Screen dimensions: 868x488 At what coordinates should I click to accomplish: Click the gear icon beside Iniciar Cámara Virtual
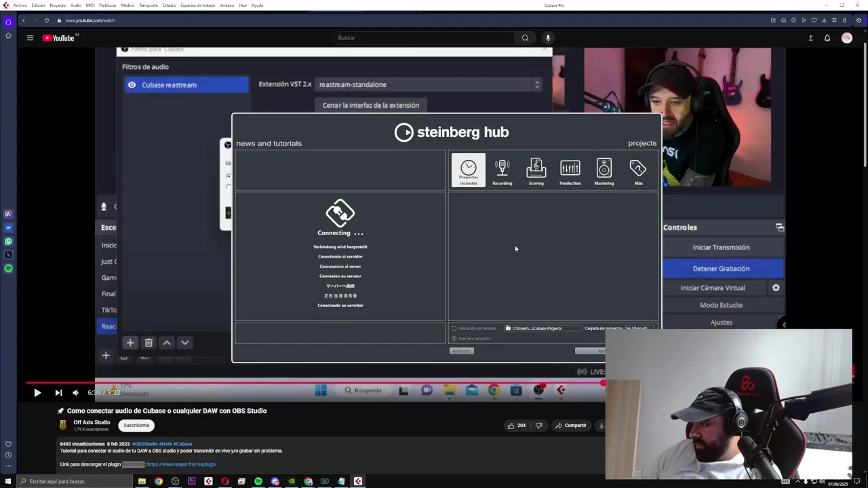click(776, 288)
